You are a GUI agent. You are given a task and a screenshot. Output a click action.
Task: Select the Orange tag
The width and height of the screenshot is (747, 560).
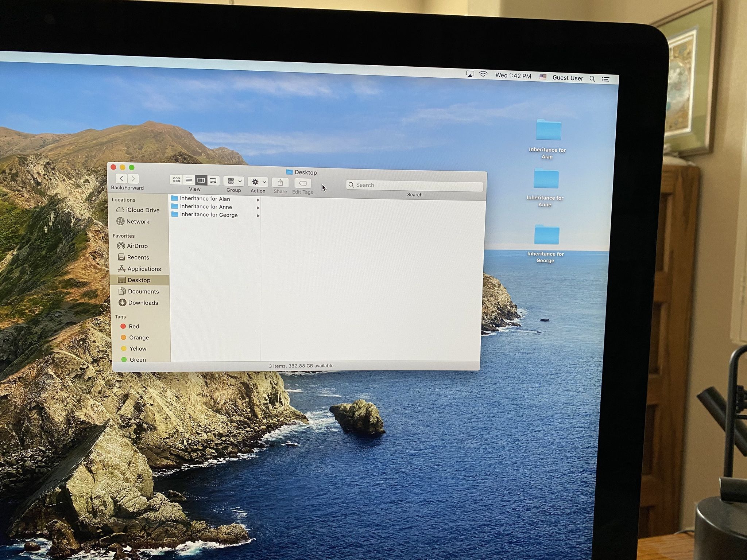(135, 338)
